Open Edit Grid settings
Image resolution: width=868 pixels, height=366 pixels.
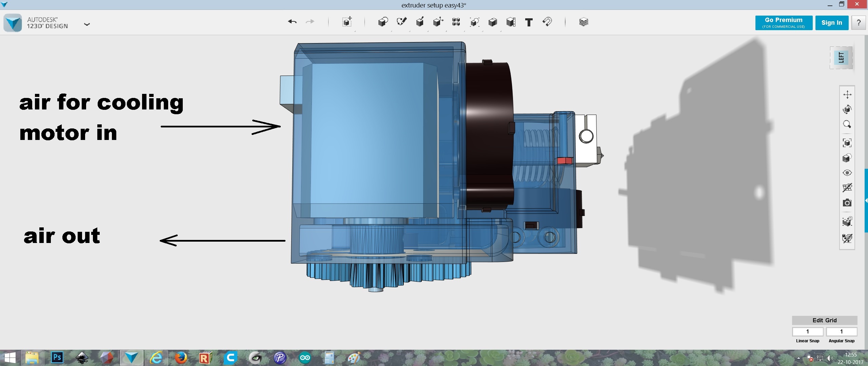(x=824, y=320)
